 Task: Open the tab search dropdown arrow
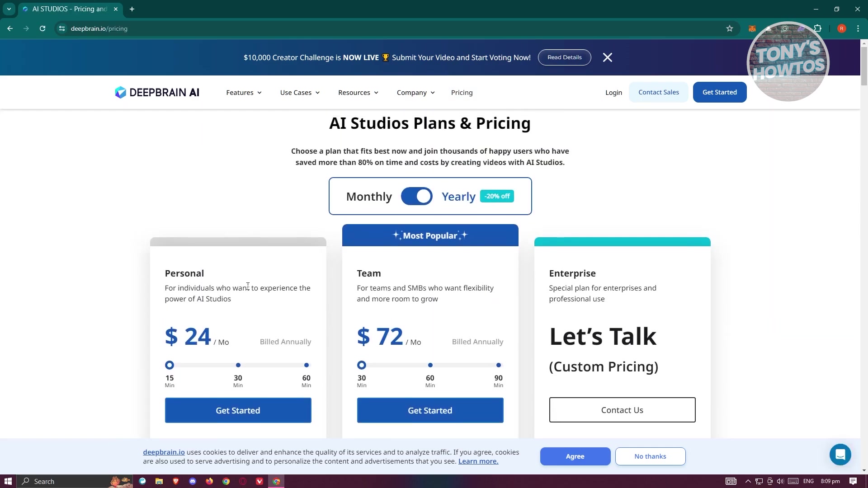point(9,9)
